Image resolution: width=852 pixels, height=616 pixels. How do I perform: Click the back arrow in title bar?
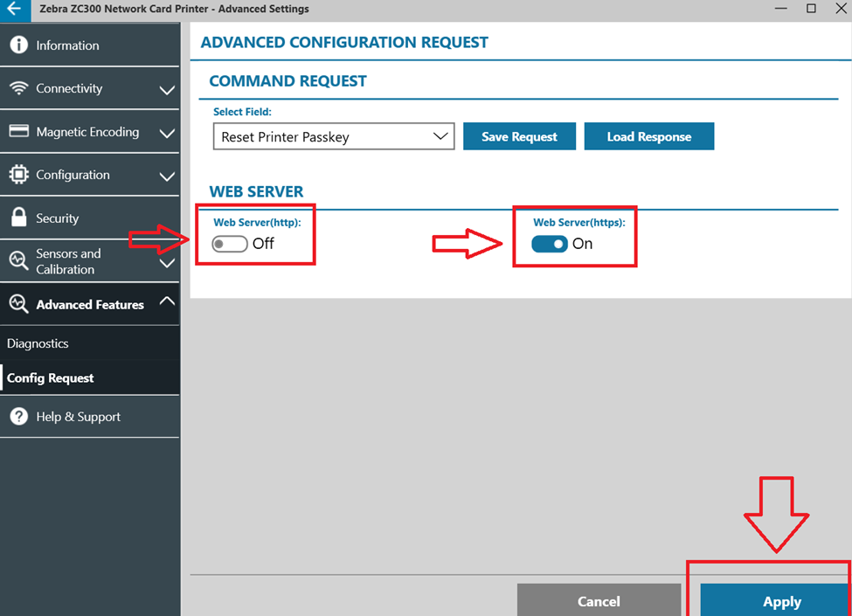(15, 10)
